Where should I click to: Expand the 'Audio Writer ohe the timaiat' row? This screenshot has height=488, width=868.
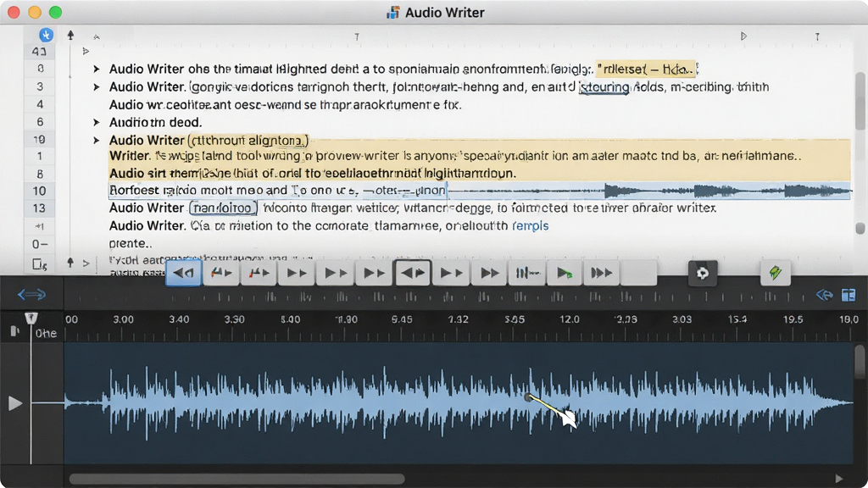97,69
